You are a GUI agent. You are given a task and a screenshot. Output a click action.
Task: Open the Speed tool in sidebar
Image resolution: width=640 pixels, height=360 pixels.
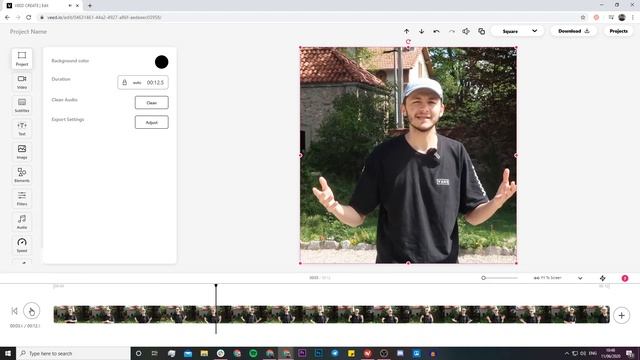click(22, 245)
